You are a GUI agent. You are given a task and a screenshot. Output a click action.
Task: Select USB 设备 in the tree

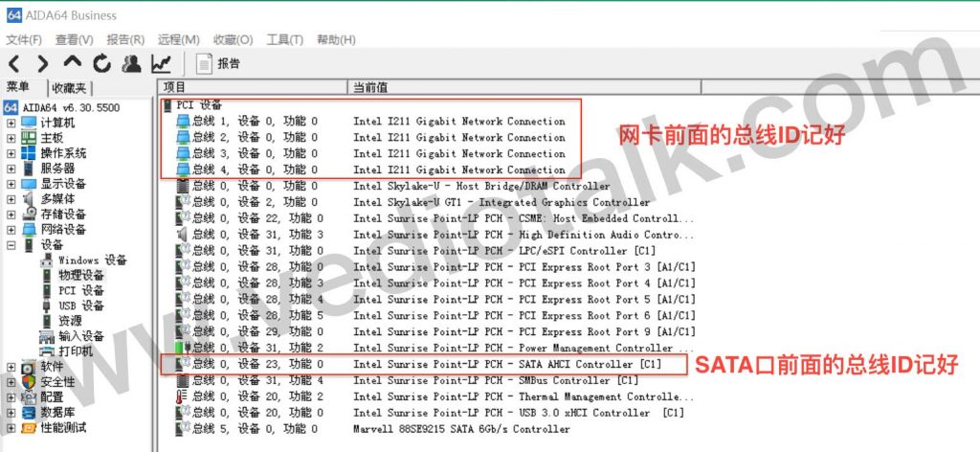tap(81, 305)
